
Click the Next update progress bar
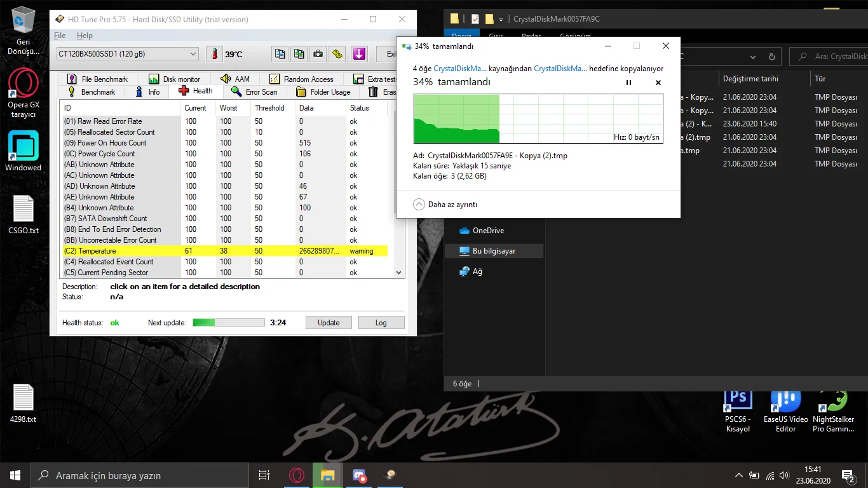click(229, 323)
